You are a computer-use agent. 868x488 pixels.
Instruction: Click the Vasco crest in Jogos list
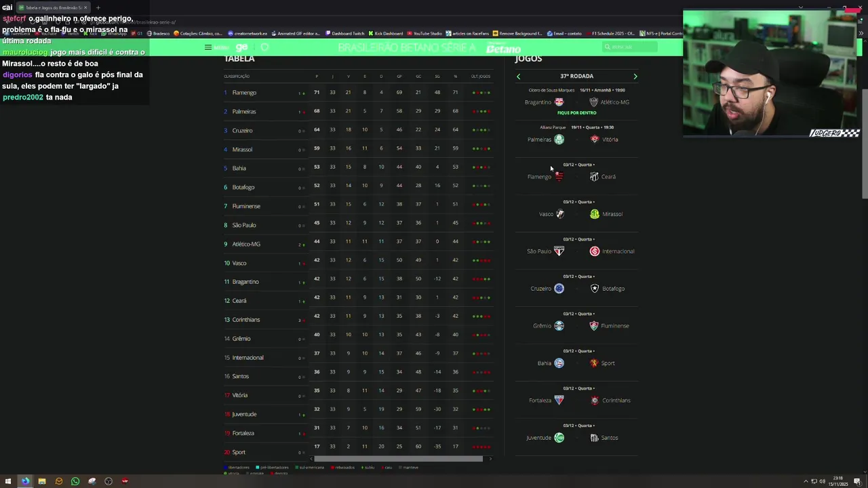[x=559, y=214]
